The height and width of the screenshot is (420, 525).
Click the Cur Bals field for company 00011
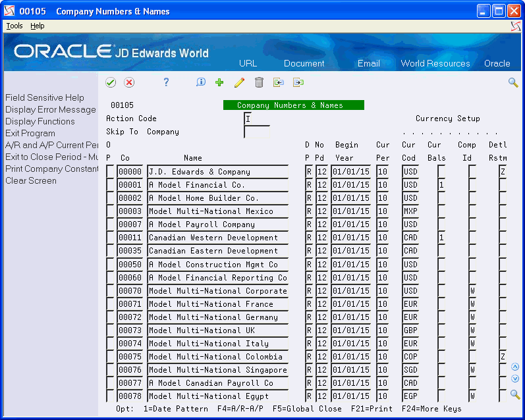(441, 238)
